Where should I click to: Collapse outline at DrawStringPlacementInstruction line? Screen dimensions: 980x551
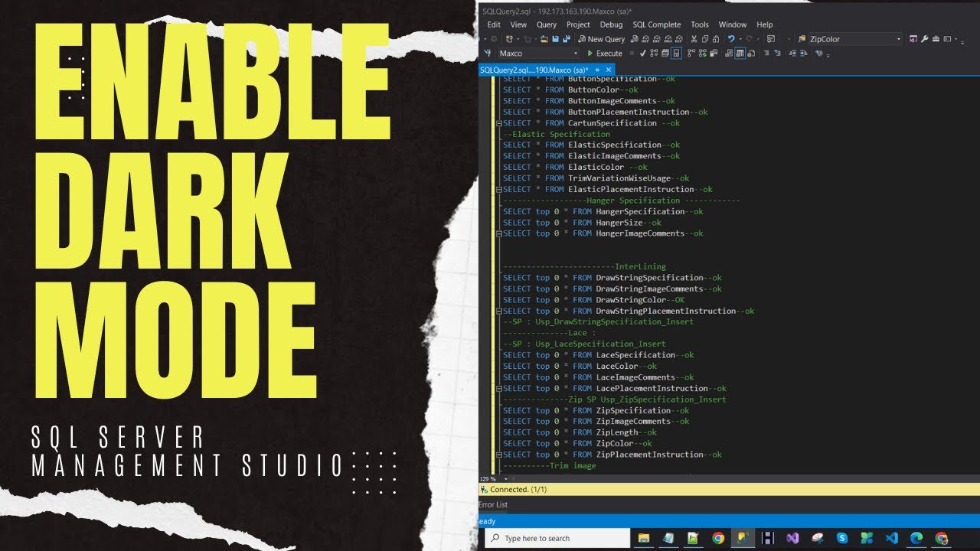tap(499, 311)
